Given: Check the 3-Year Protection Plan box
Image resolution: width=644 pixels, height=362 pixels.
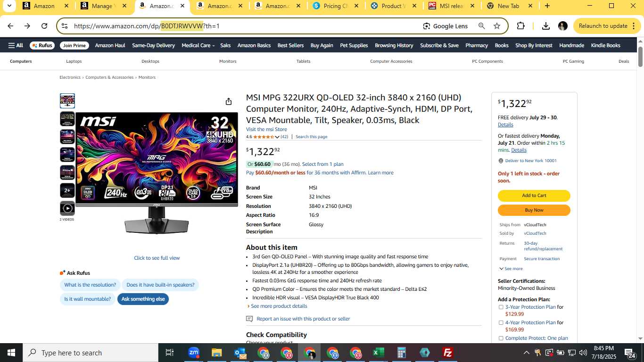Looking at the screenshot, I should (x=501, y=307).
